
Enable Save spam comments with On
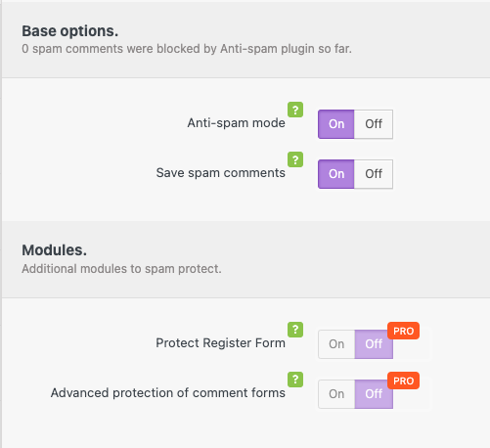(336, 174)
